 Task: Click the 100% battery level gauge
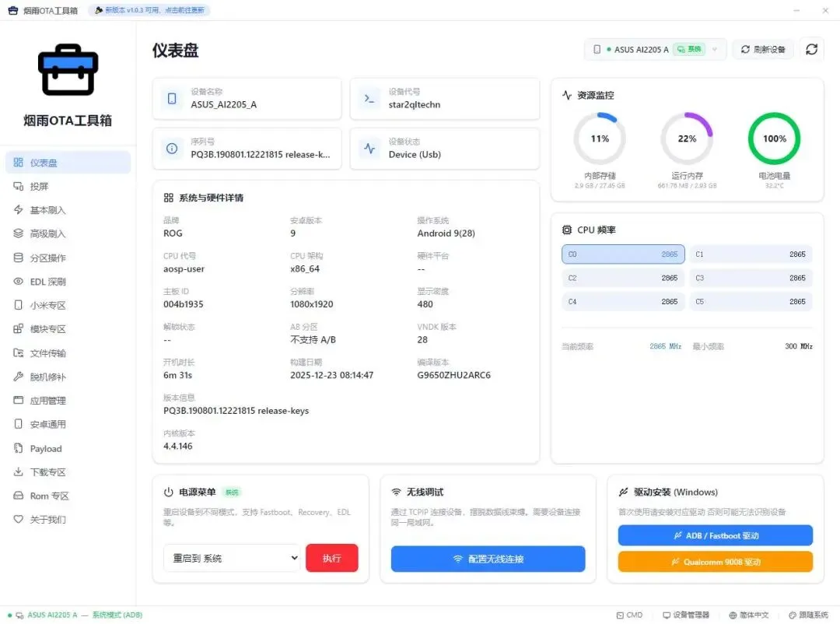pos(774,138)
